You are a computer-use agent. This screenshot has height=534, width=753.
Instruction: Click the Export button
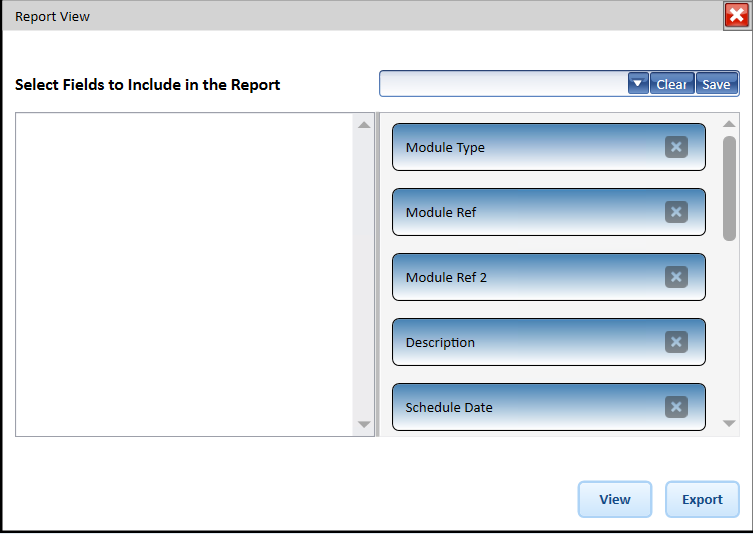click(702, 499)
